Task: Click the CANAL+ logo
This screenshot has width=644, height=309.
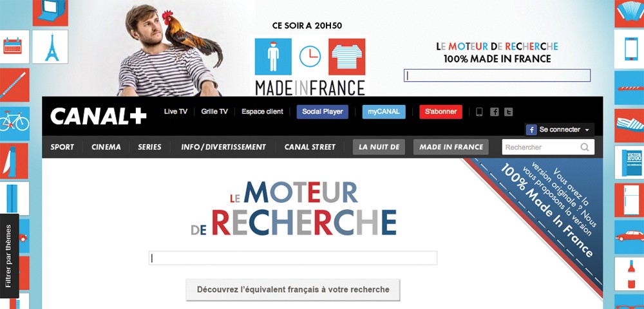Action: (98, 116)
